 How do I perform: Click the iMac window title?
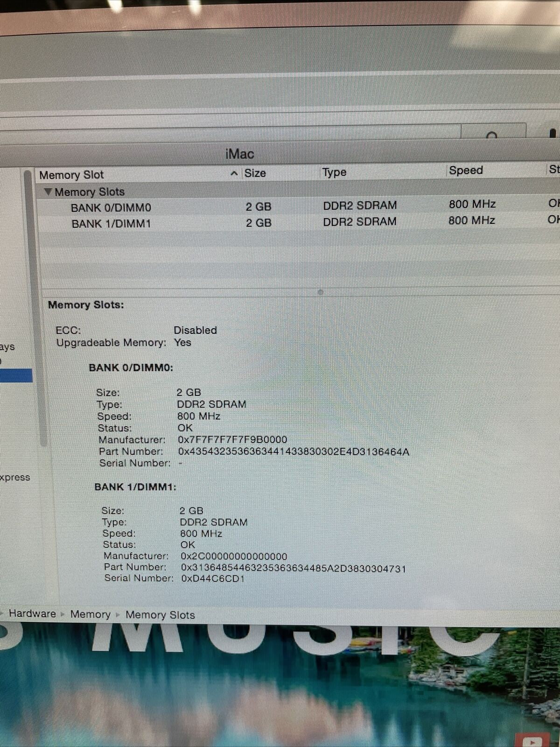240,154
